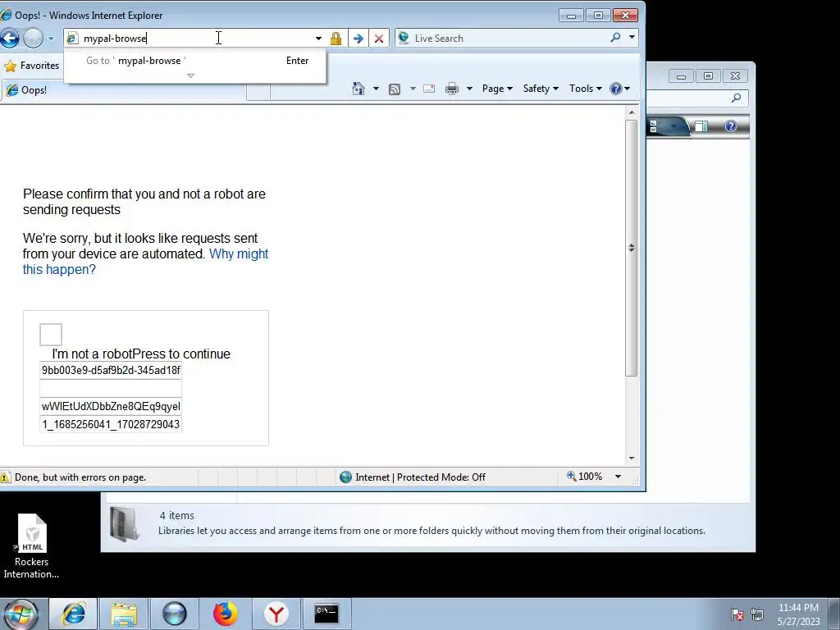Open the recent pages dropdown beside navigation arrows
This screenshot has height=630, width=840.
tap(51, 39)
